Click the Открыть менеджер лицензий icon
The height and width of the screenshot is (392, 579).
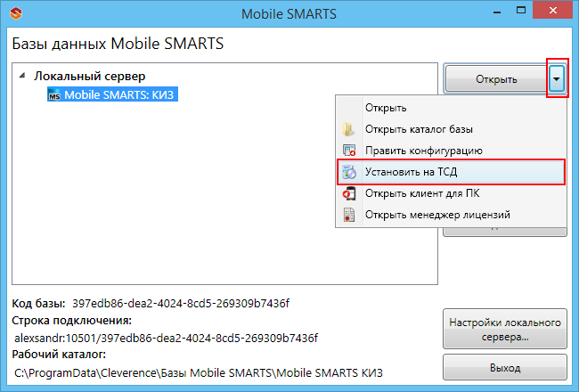[349, 215]
